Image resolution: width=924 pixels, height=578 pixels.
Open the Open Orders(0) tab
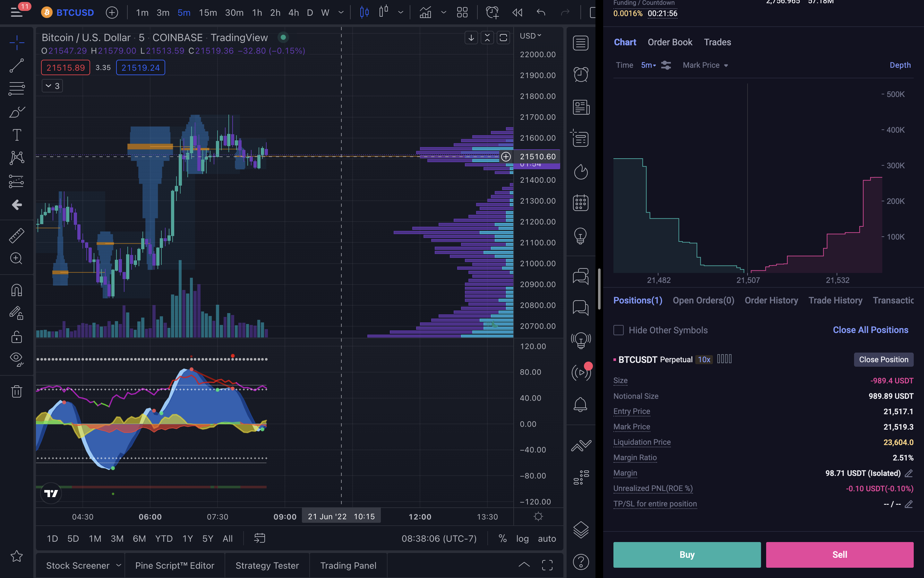[x=703, y=301]
